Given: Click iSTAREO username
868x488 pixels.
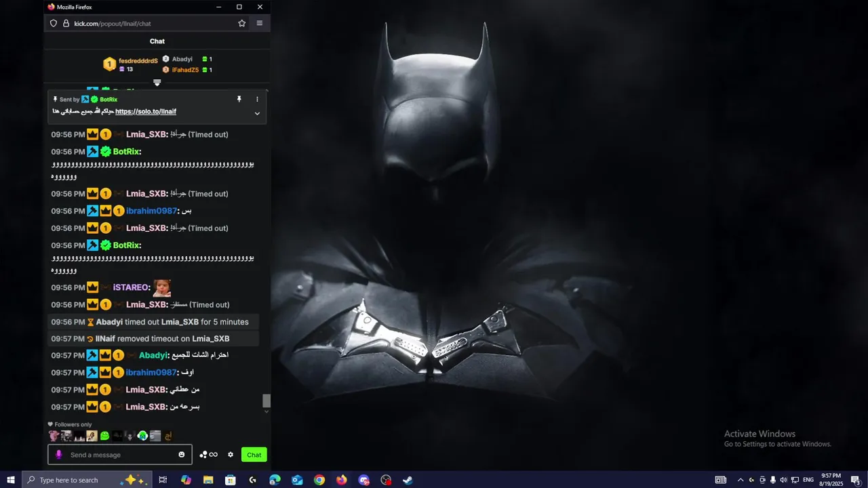Looking at the screenshot, I should click(132, 287).
